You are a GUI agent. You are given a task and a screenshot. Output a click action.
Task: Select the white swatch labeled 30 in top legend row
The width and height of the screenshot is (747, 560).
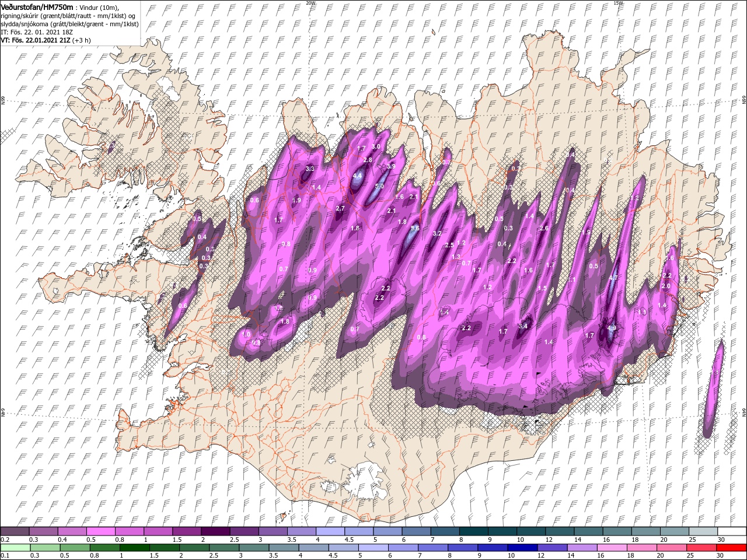tap(732, 531)
